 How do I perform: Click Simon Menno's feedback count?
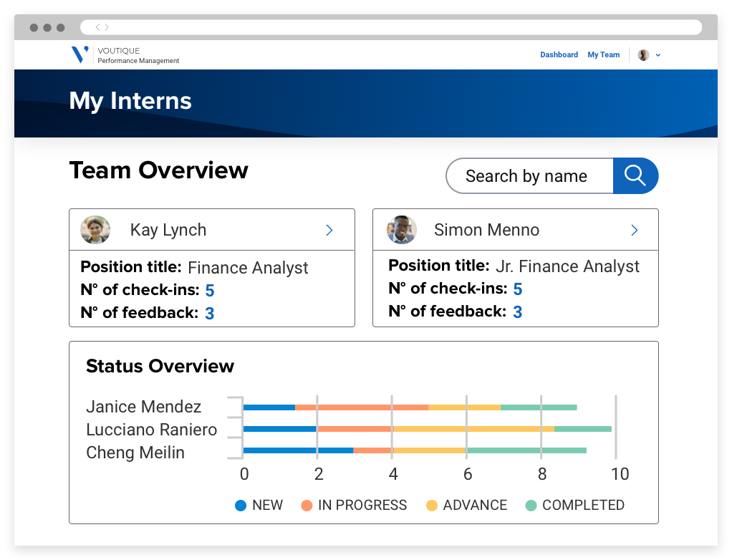coord(517,312)
